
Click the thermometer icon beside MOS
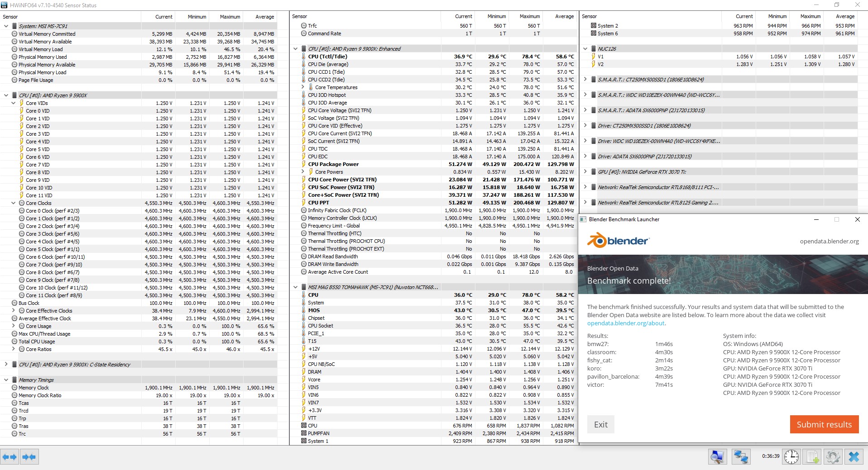(304, 310)
